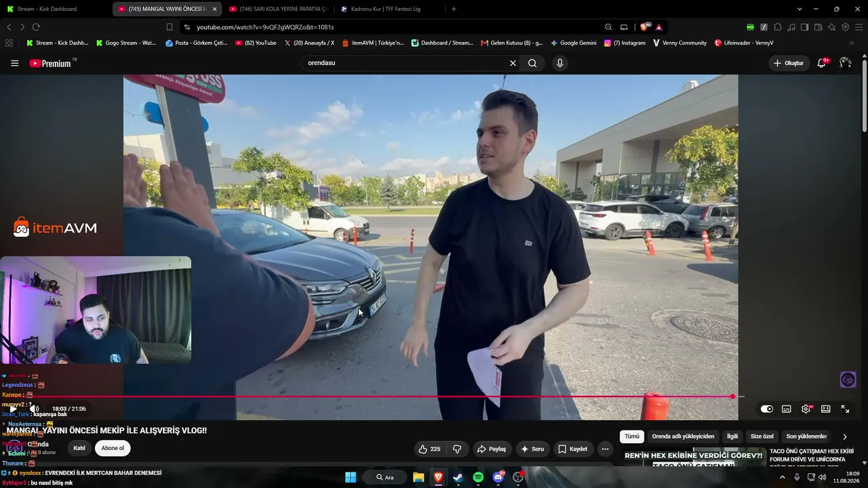The height and width of the screenshot is (488, 868).
Task: Open the Anasayfa / X bookmark
Action: [309, 43]
